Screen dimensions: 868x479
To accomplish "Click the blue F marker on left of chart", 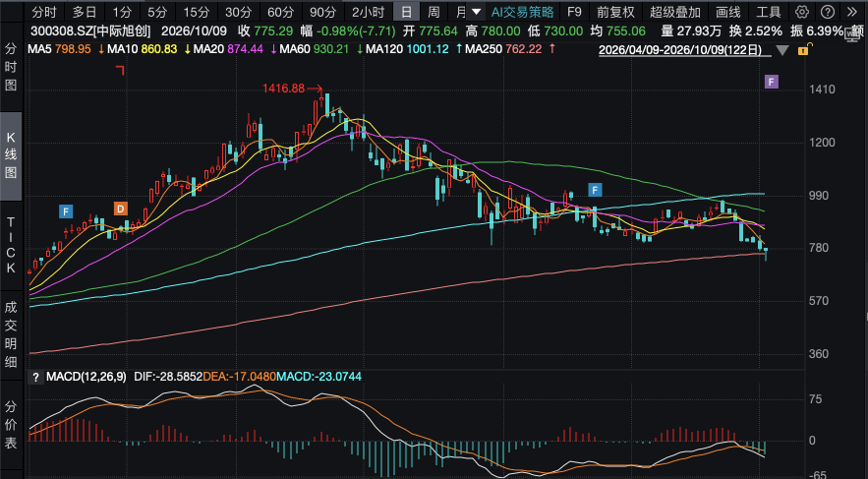I will tap(65, 211).
